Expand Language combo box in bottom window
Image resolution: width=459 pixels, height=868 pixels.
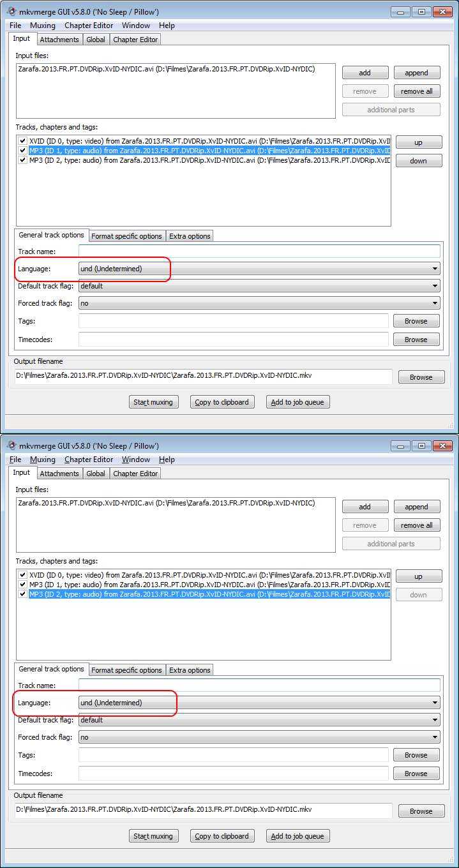pyautogui.click(x=259, y=703)
